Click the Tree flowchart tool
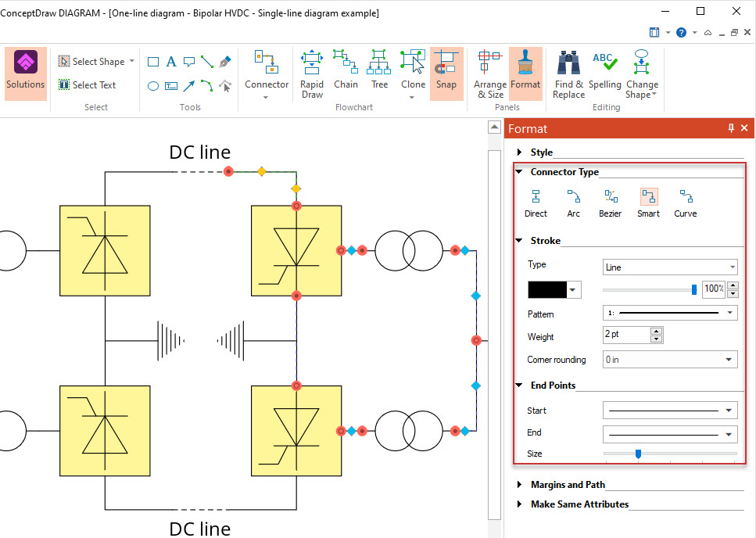756x538 pixels. tap(379, 69)
